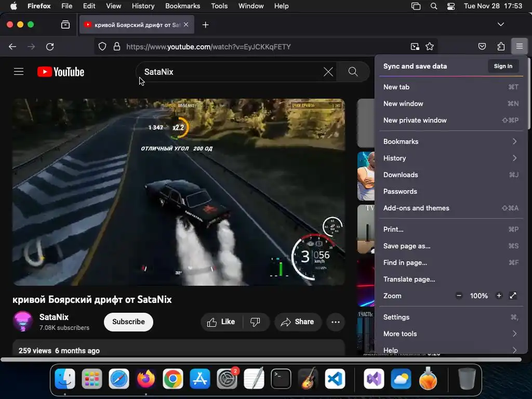Open Pocket save icon in toolbar
The image size is (532, 399).
pyautogui.click(x=482, y=46)
